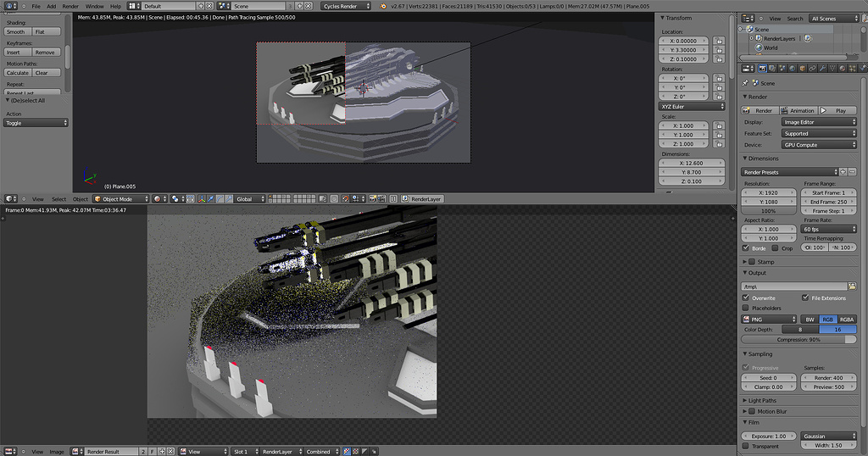Set color depth to 8
The height and width of the screenshot is (456, 868).
800,329
